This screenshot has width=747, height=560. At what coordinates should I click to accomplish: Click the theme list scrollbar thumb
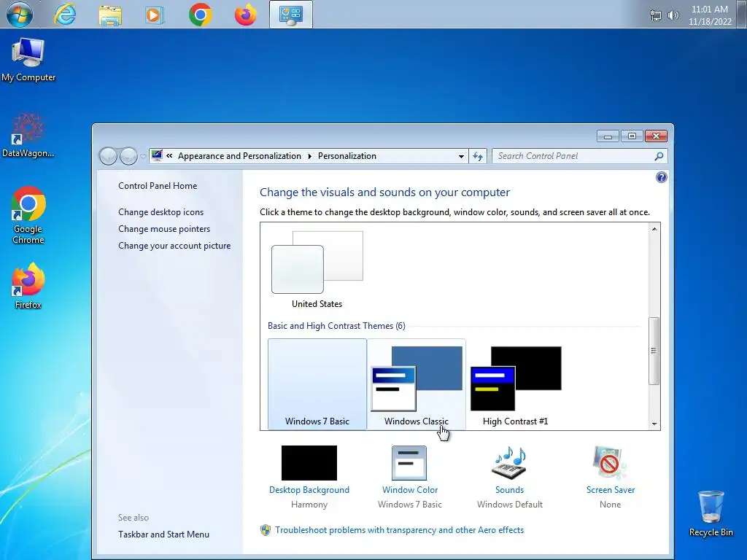click(x=654, y=351)
